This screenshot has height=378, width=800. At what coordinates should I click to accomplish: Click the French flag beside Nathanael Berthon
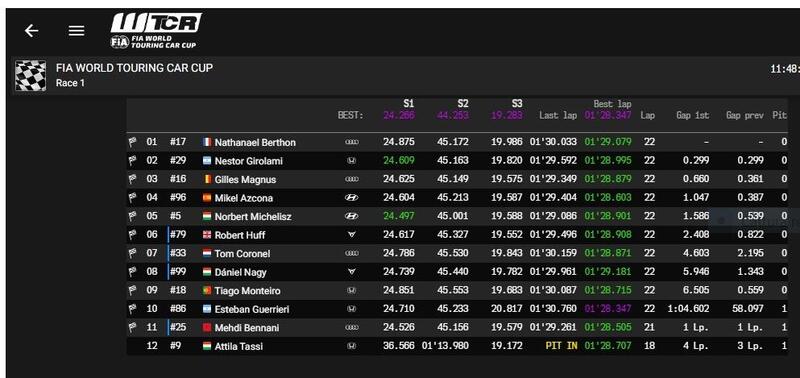207,142
